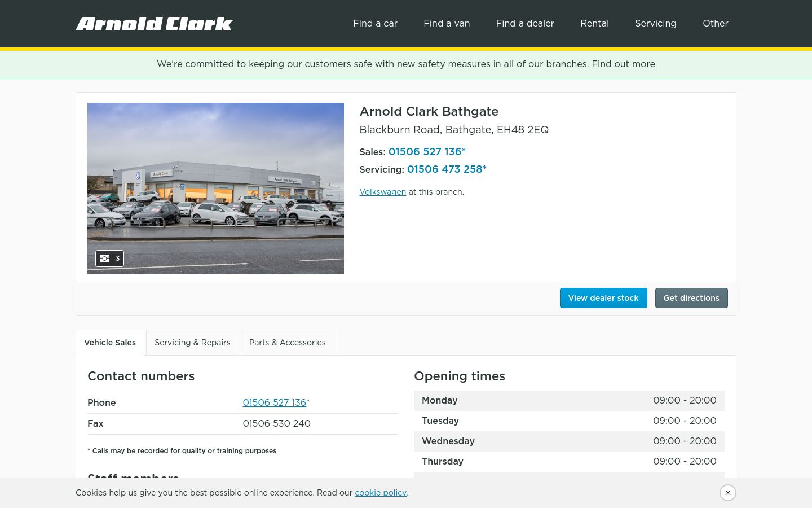Viewport: 812px width, 508px height.
Task: Open the Find a car menu
Action: point(375,24)
